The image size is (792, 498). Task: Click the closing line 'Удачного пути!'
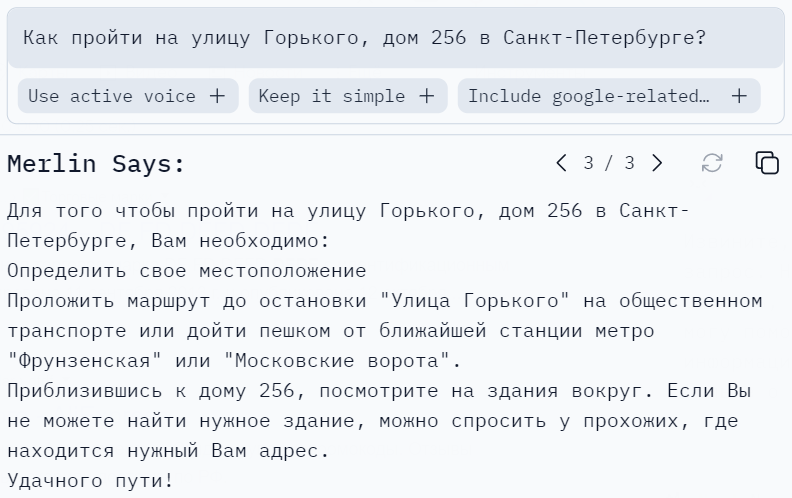click(90, 481)
